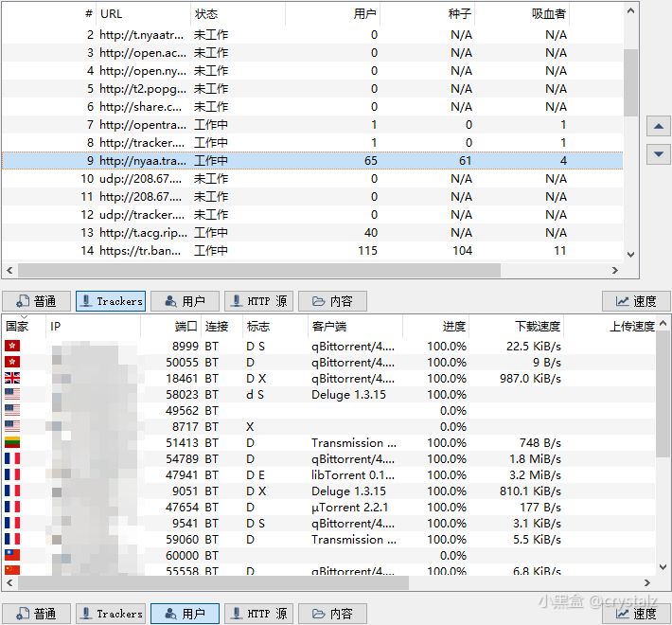Open the 普通 tab in bottom tab bar

click(36, 614)
